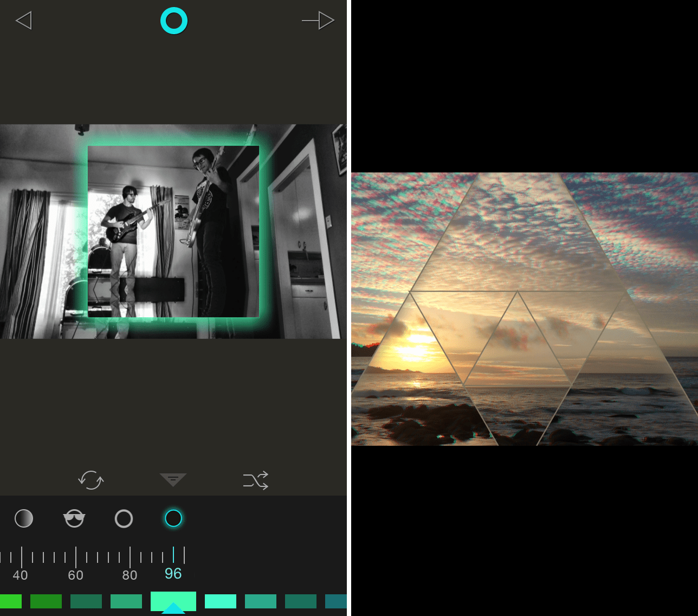Go back with the left triangle arrow
Viewport: 698px width, 616px height.
(24, 21)
